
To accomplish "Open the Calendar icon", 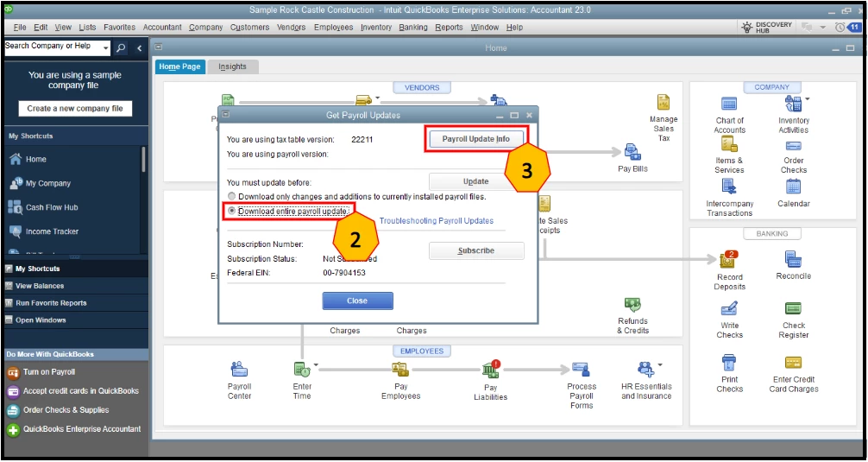I will (x=793, y=187).
